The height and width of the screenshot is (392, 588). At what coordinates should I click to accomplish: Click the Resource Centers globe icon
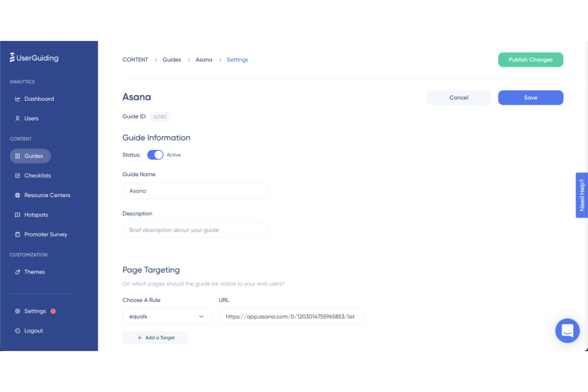(x=17, y=195)
